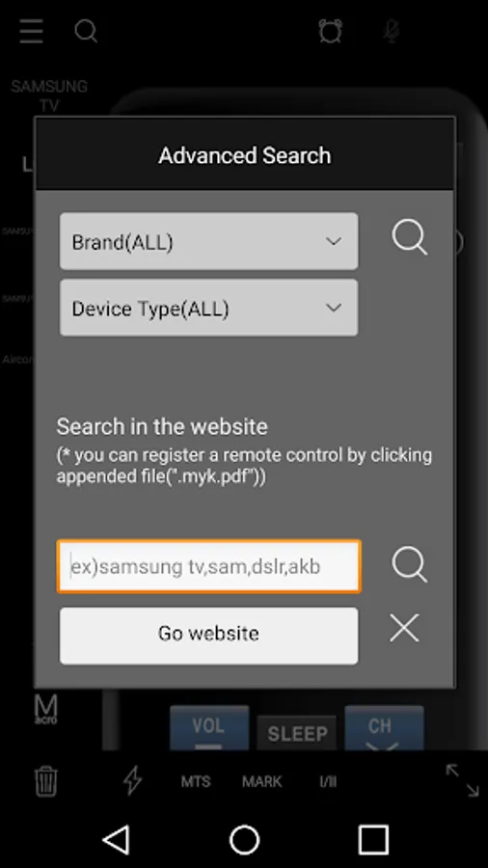The image size is (488, 868).
Task: Tap the top bar search magnifier
Action: (x=86, y=31)
